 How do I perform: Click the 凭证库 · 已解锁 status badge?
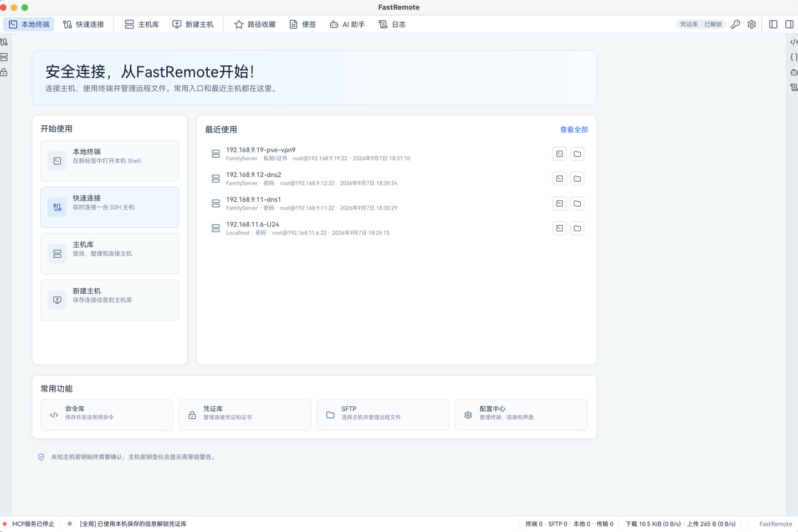(701, 24)
